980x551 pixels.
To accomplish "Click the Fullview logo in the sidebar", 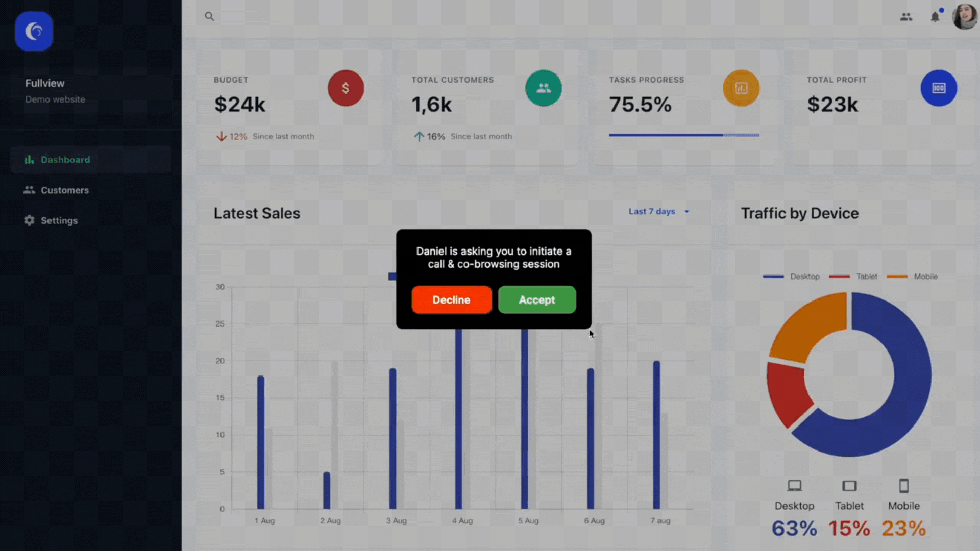I will tap(34, 31).
